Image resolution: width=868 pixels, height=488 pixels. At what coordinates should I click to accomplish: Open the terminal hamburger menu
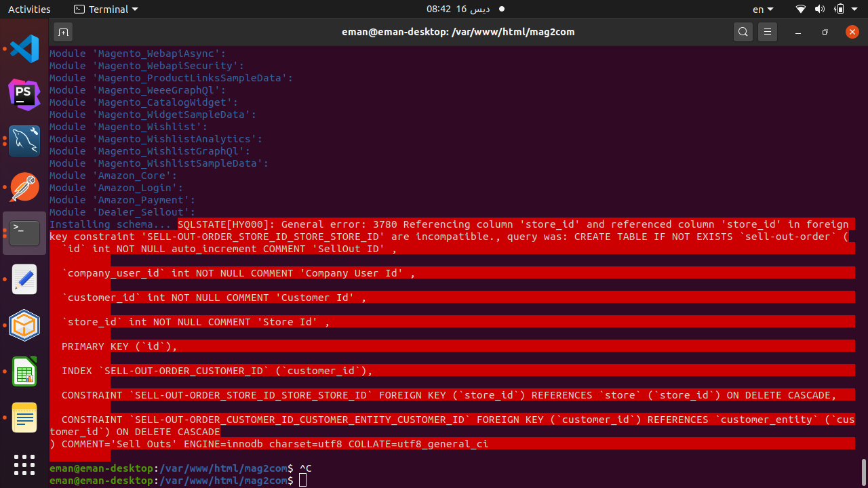(767, 32)
